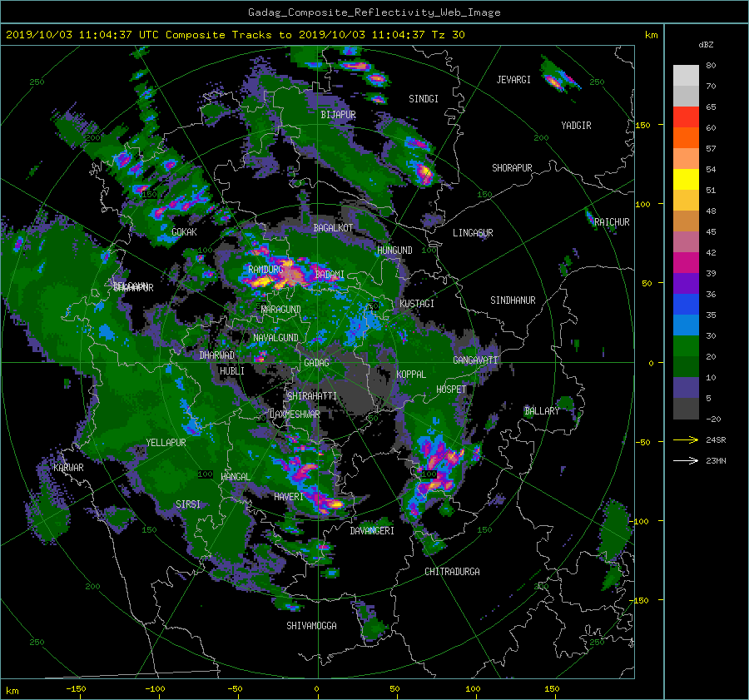Click the BAGALKOT label

pyautogui.click(x=333, y=228)
